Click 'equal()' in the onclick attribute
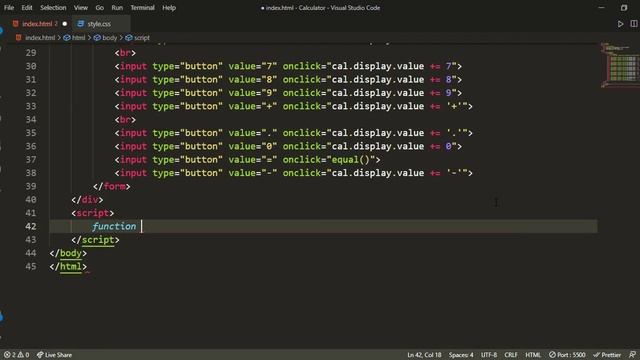Image resolution: width=640 pixels, height=360 pixels. click(350, 160)
